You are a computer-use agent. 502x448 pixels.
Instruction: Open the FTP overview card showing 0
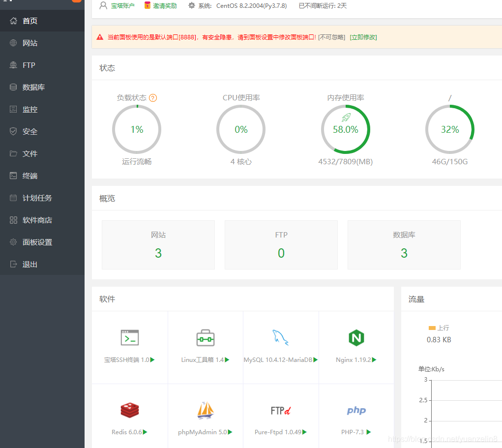pyautogui.click(x=281, y=245)
